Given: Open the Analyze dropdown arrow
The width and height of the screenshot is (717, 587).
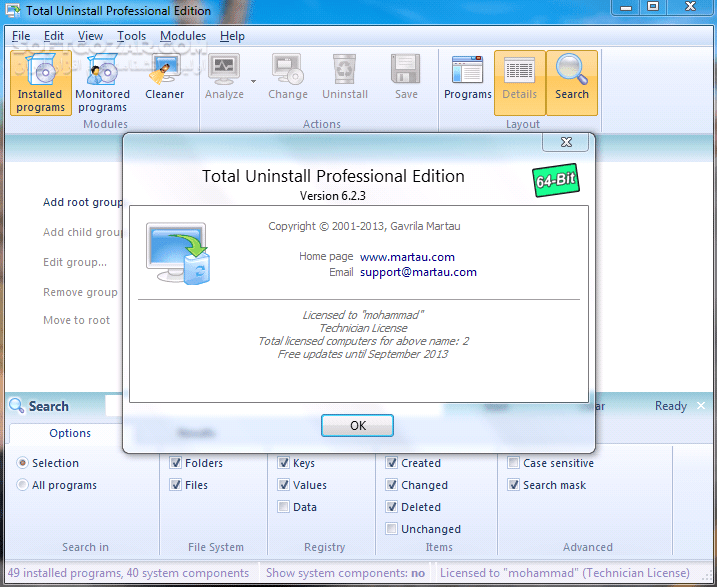Looking at the screenshot, I should tap(253, 81).
